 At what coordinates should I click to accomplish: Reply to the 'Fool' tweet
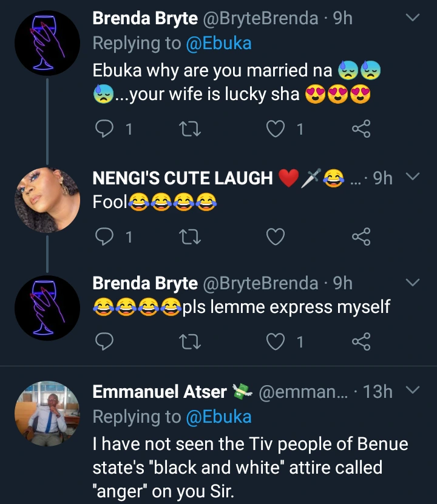105,237
